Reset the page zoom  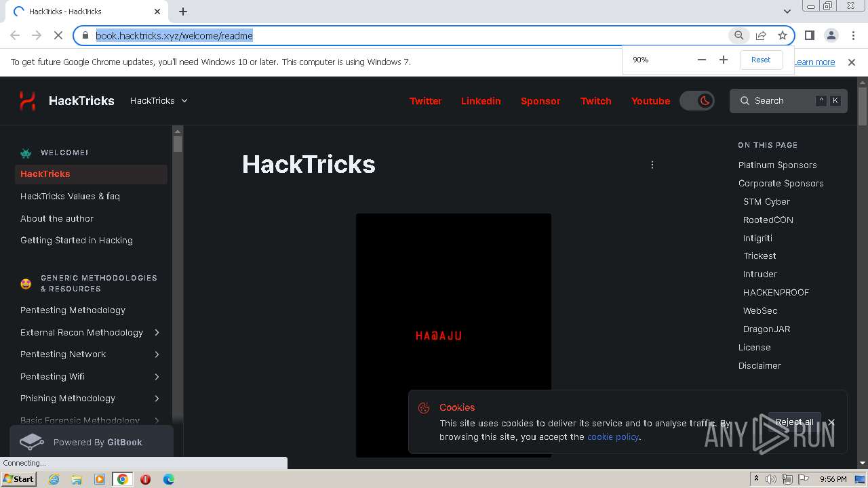761,60
